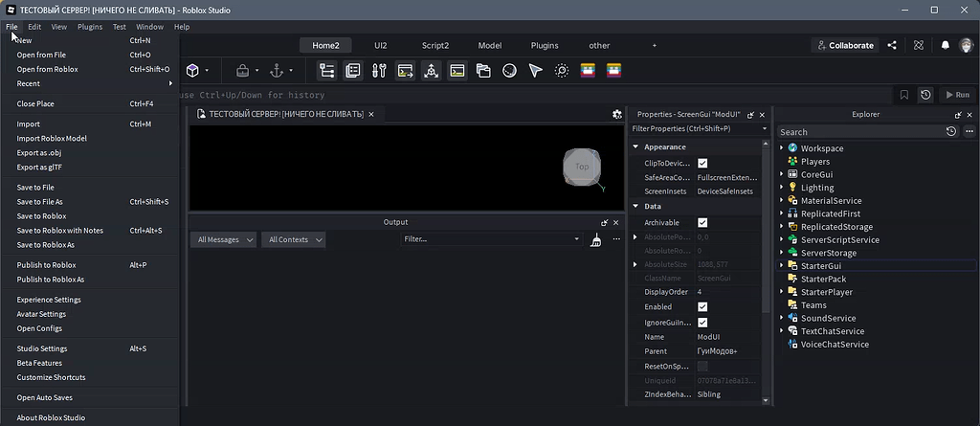Click the Top view cube gizmo
The image size is (980, 426).
tap(582, 167)
